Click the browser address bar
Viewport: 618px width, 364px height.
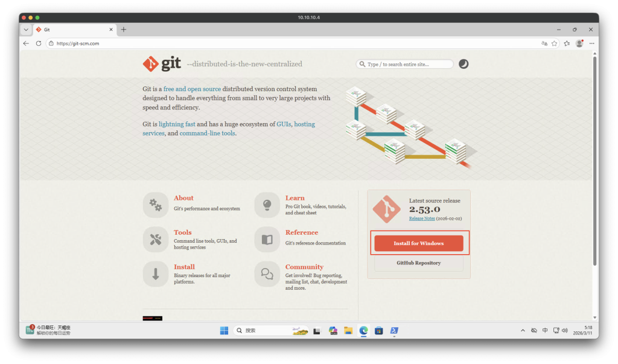click(290, 43)
